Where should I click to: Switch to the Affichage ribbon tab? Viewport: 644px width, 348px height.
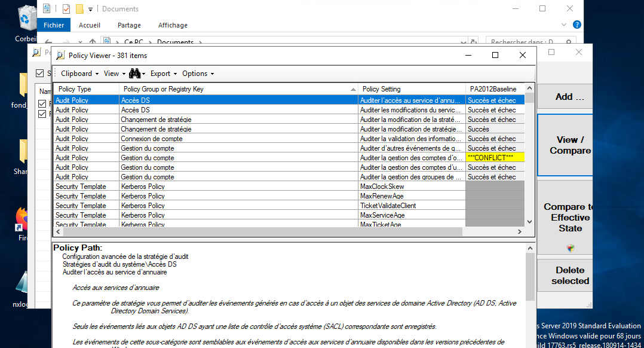tap(173, 25)
